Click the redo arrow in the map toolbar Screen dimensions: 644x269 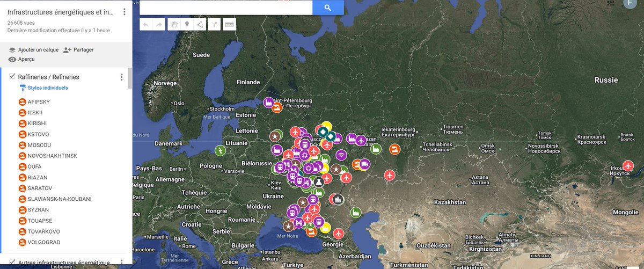point(159,24)
